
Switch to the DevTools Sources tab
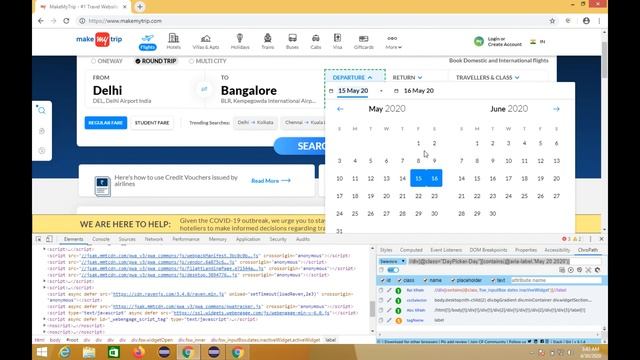pyautogui.click(x=127, y=239)
